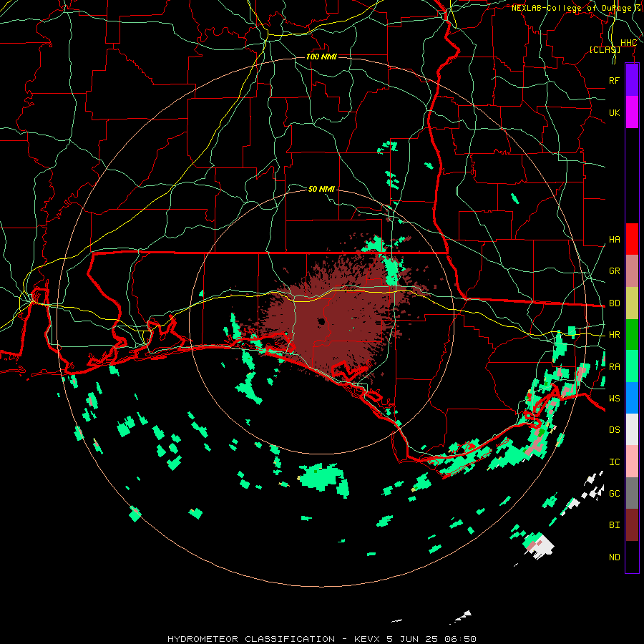Click the BD legend label
The width and height of the screenshot is (644, 644).
615,303
